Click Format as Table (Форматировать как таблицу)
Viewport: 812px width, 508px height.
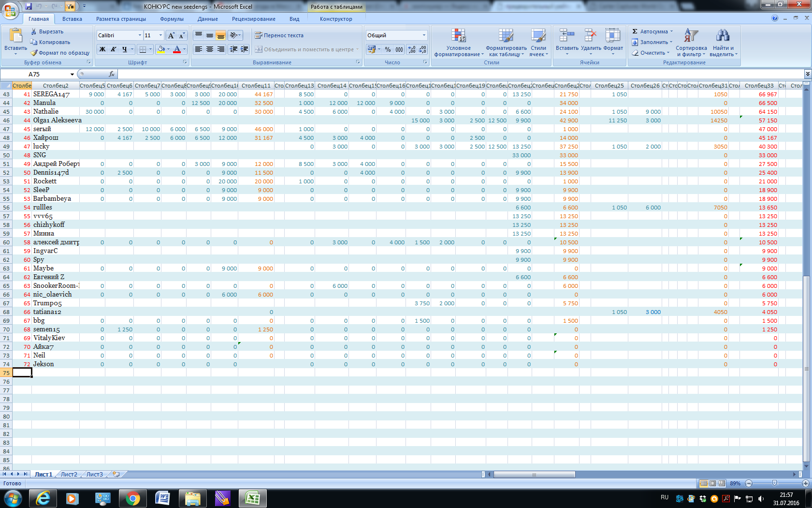tap(506, 43)
